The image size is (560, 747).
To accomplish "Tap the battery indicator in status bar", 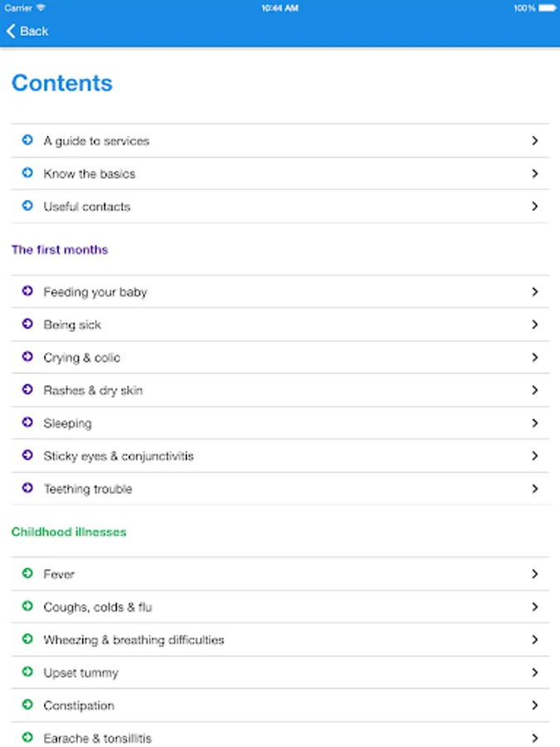I will pos(545,7).
